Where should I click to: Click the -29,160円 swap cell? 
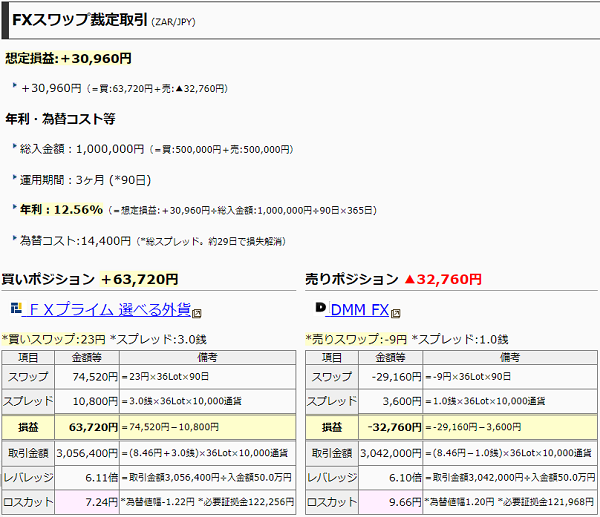point(390,377)
